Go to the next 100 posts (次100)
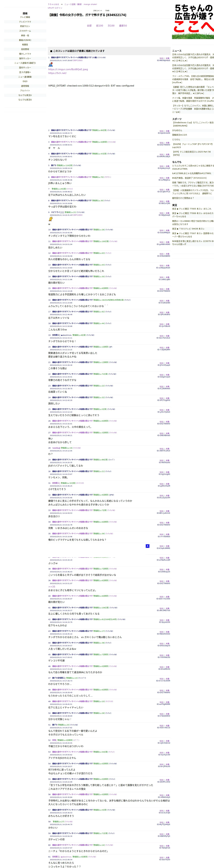This screenshot has height=868, width=214. tap(111, 26)
